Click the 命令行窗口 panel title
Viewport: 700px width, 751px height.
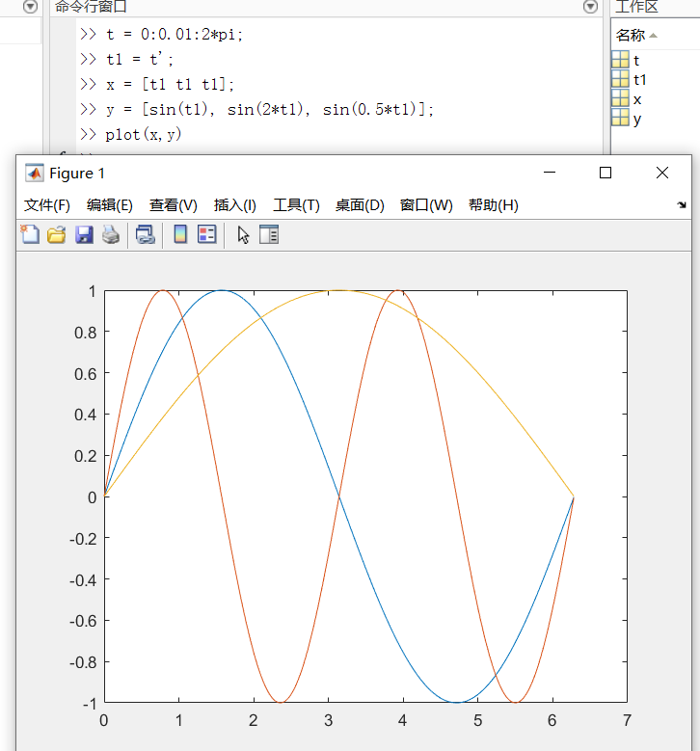click(x=91, y=7)
